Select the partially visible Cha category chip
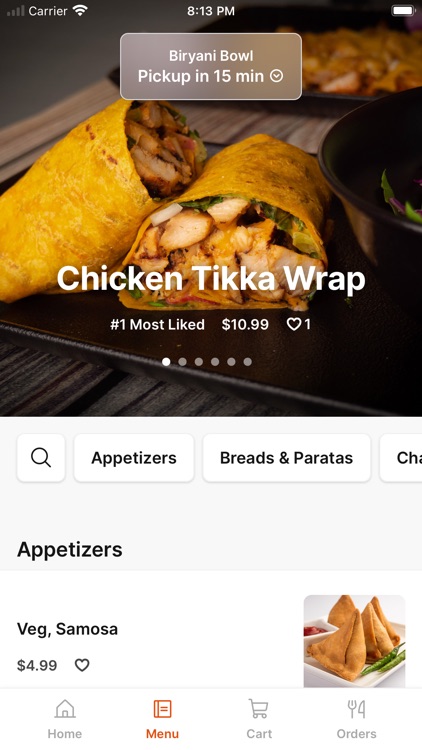This screenshot has height=750, width=422. click(x=401, y=458)
